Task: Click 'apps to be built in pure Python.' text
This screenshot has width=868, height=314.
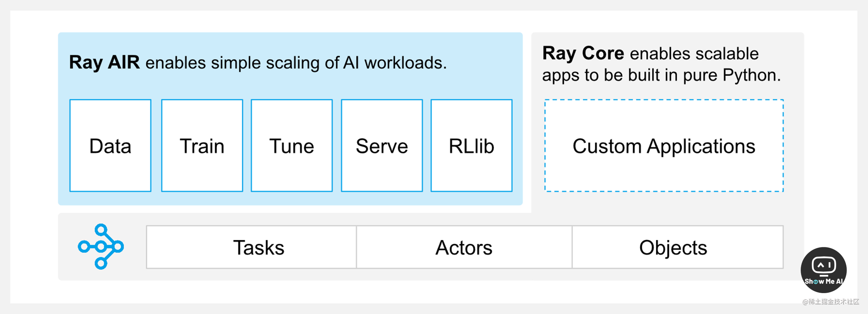Action: tap(661, 75)
